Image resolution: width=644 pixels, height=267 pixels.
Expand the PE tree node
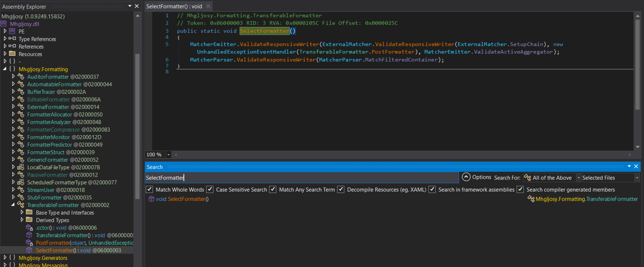pos(5,31)
